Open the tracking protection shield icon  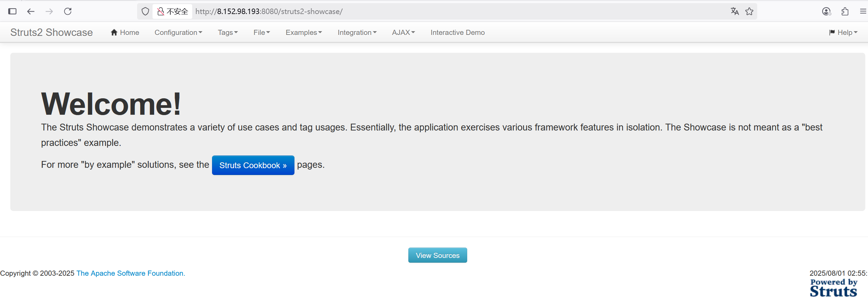(x=145, y=11)
